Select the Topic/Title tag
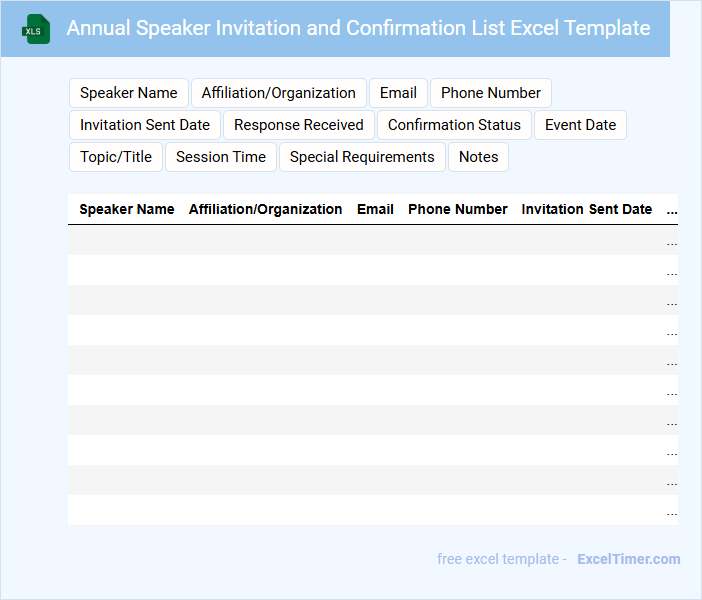Screen dimensions: 702x600 point(116,157)
